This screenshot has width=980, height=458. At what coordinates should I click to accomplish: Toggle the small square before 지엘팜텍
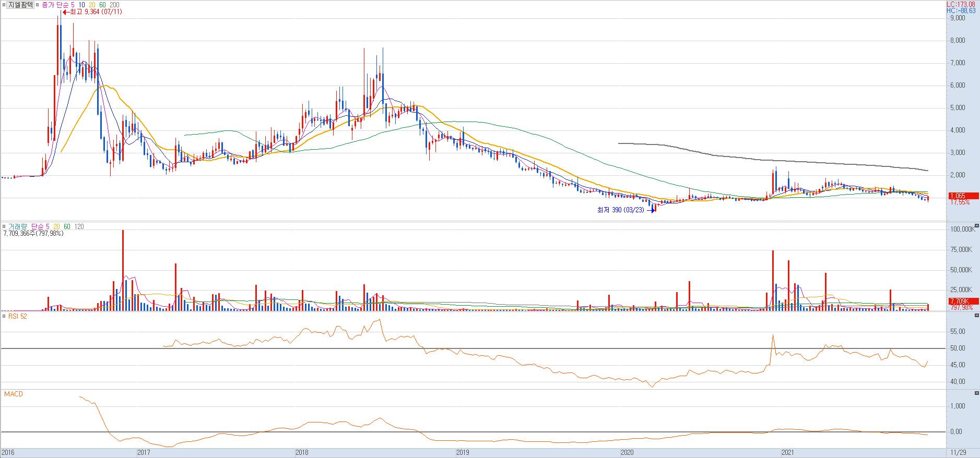coord(4,5)
